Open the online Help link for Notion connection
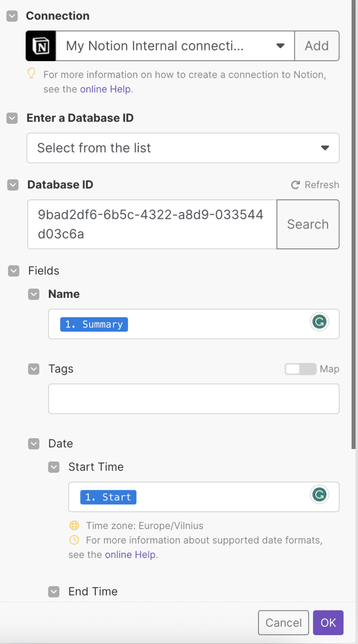Viewport: 358px width, 644px height. [x=105, y=89]
